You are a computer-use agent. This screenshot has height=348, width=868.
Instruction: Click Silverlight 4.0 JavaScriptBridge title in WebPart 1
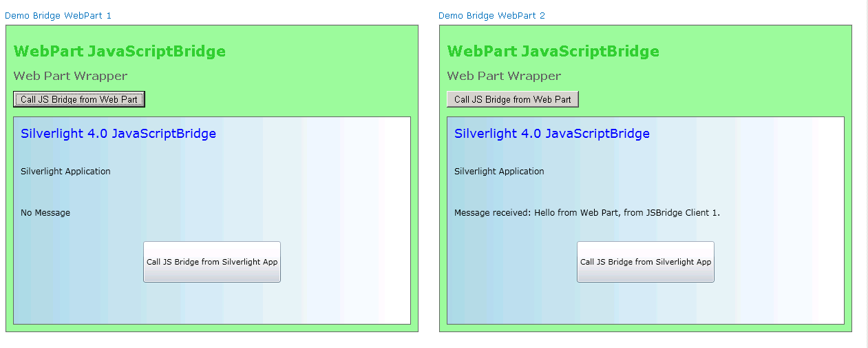pos(118,134)
